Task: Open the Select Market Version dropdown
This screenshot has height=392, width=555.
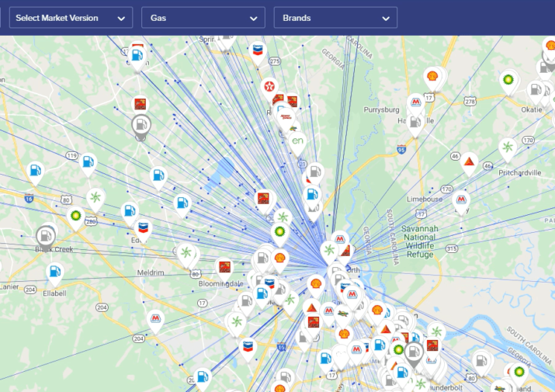Action: (x=71, y=18)
